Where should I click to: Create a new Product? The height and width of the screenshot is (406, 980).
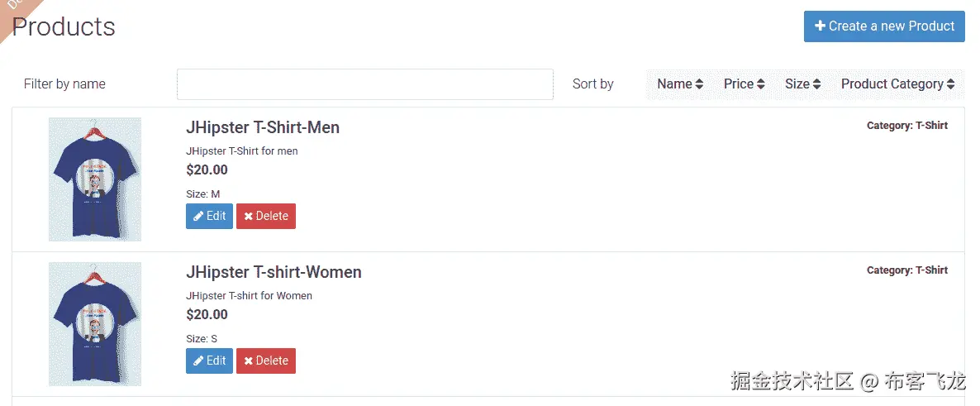click(x=884, y=26)
